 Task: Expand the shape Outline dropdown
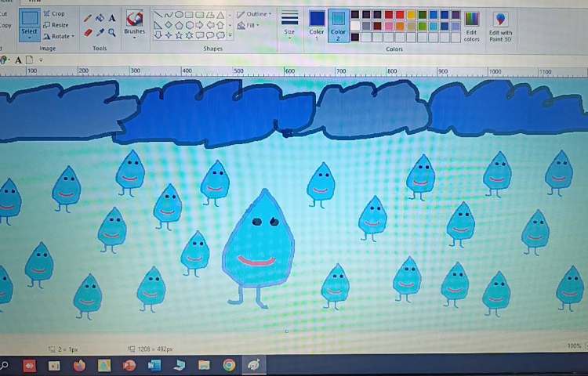point(255,14)
